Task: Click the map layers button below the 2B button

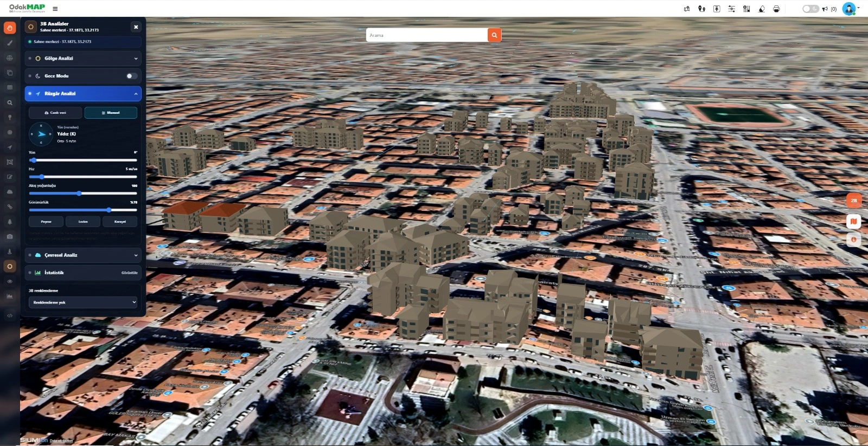Action: coord(854,221)
